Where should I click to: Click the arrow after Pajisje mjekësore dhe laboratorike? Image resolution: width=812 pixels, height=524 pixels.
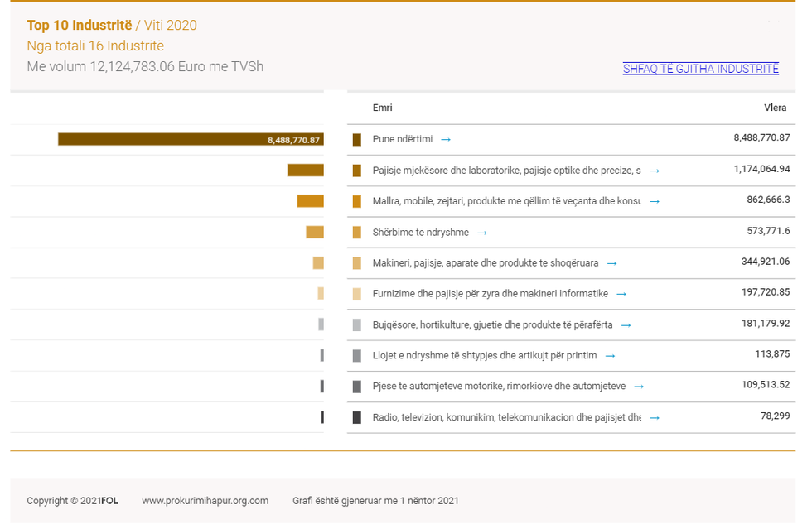655,171
